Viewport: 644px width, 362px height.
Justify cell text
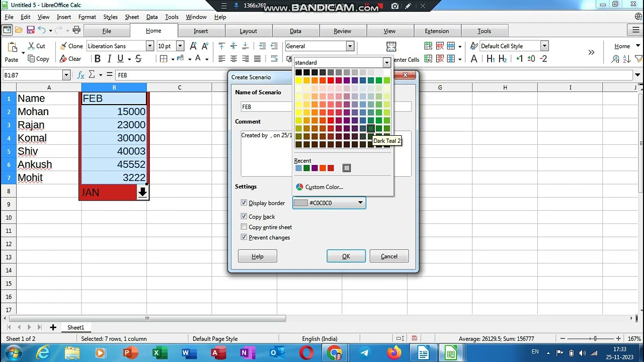[x=258, y=59]
